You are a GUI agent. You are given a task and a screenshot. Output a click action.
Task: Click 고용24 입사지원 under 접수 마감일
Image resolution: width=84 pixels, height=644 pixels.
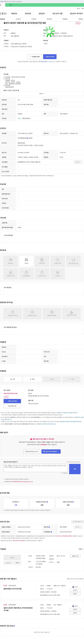point(12,401)
